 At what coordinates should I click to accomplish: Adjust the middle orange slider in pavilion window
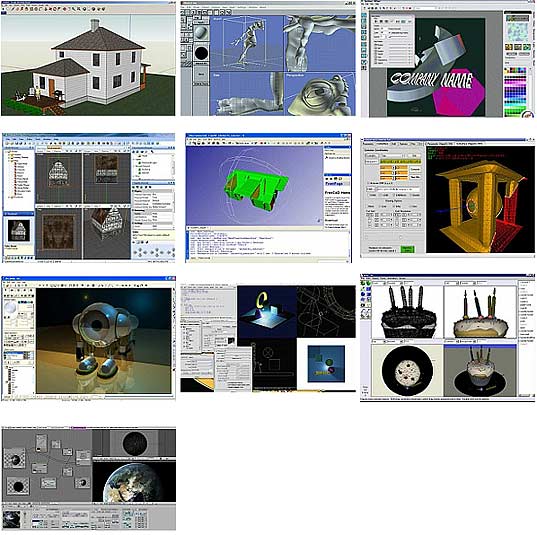pos(394,173)
